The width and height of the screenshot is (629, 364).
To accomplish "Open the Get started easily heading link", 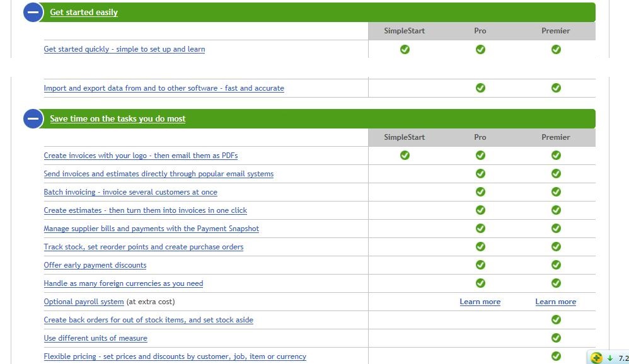I will point(84,12).
